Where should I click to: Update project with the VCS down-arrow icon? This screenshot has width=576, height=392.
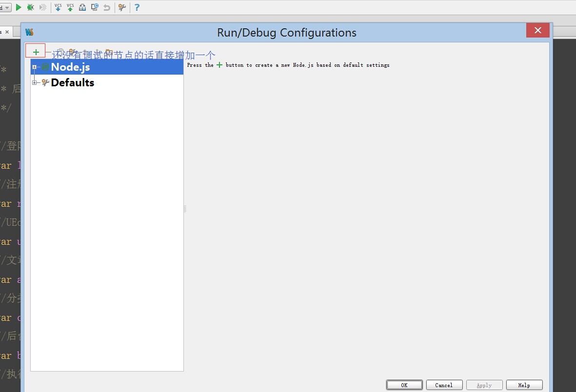pos(58,7)
